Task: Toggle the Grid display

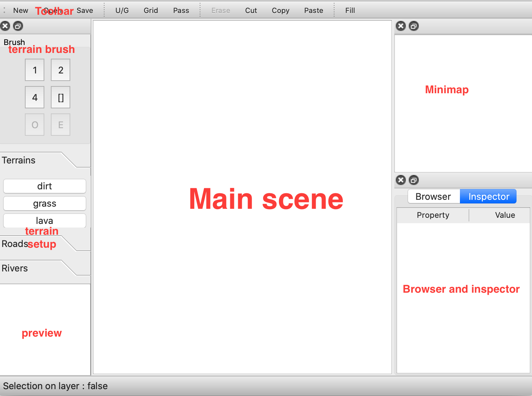Action: [x=151, y=10]
